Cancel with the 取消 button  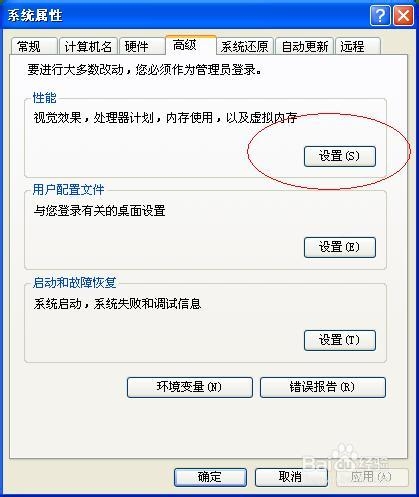click(x=291, y=477)
